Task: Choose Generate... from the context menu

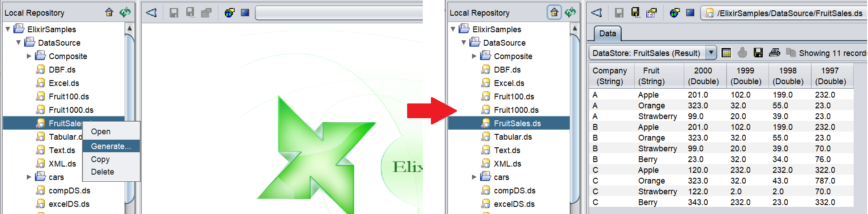Action: 111,146
